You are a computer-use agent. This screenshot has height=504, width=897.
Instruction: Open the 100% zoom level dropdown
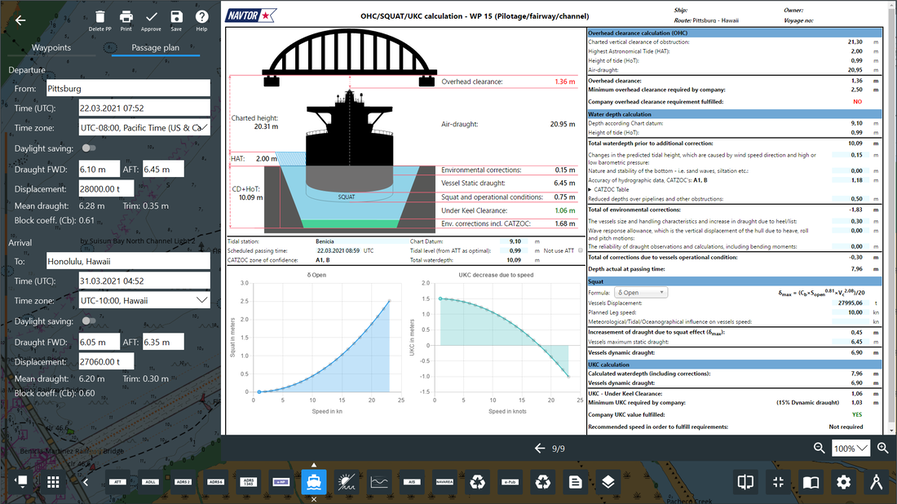[850, 449]
